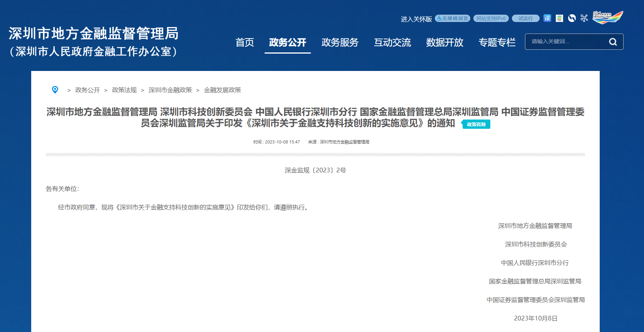Screen dimensions: 644x332
Task: Focus the 请输入关键词 search field
Action: click(566, 42)
